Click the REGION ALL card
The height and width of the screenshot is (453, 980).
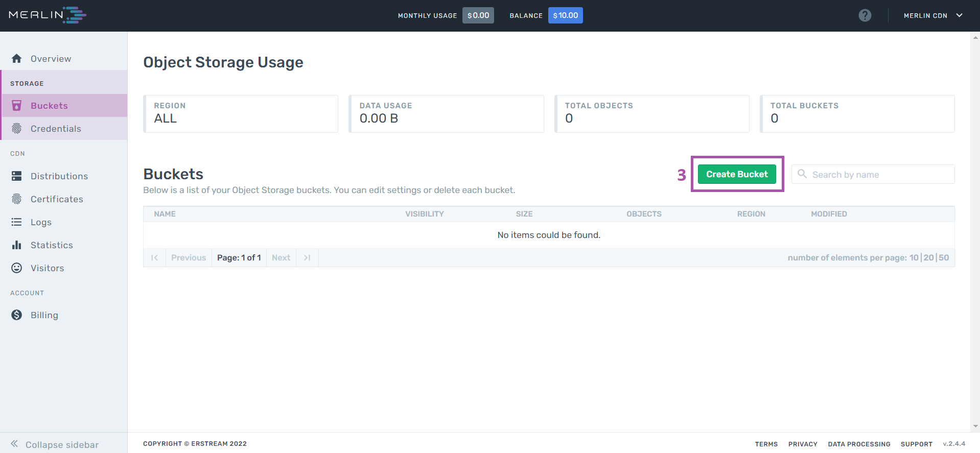click(241, 114)
